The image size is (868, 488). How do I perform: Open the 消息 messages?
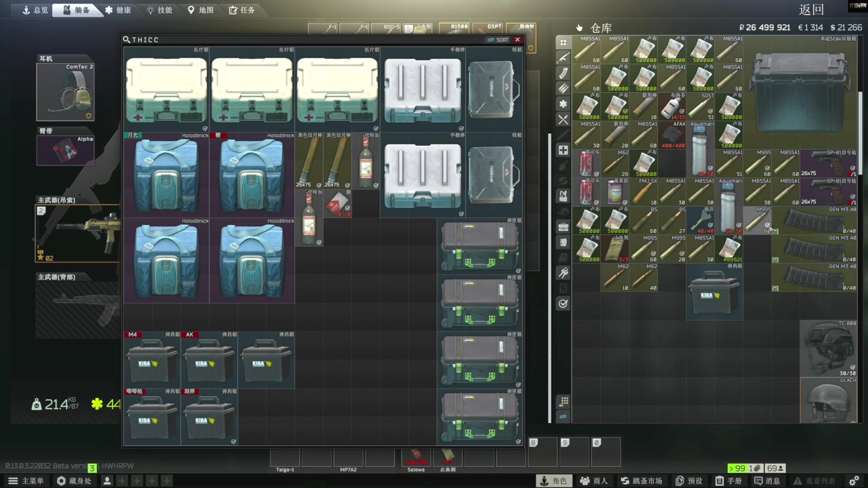767,481
